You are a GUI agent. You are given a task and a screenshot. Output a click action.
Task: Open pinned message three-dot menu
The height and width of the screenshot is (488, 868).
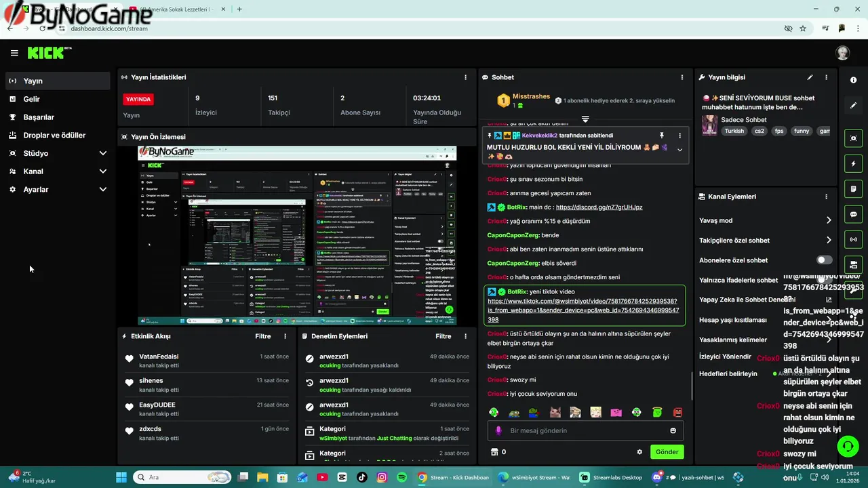click(679, 136)
